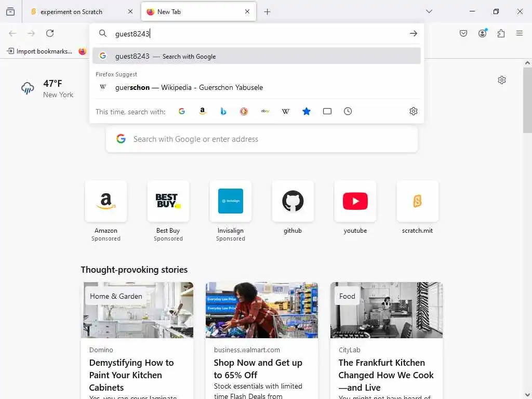Go back one page
The height and width of the screenshot is (399, 532).
point(12,33)
